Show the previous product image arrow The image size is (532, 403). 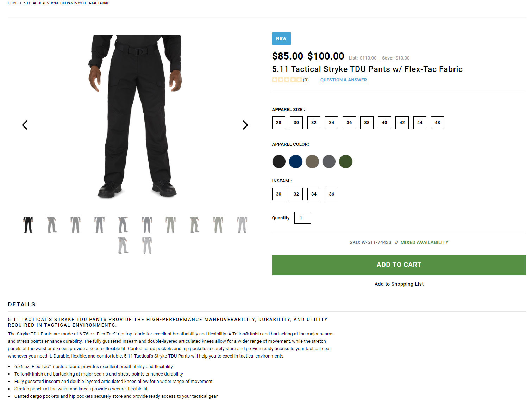tap(25, 125)
